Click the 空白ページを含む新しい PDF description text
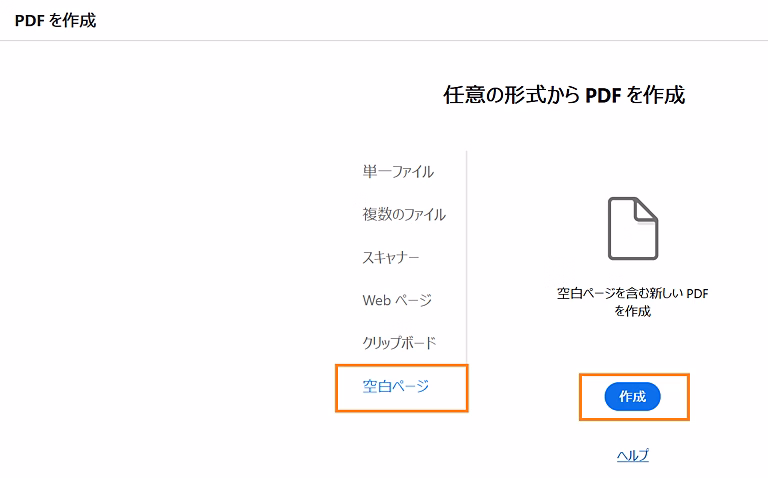 pyautogui.click(x=632, y=294)
